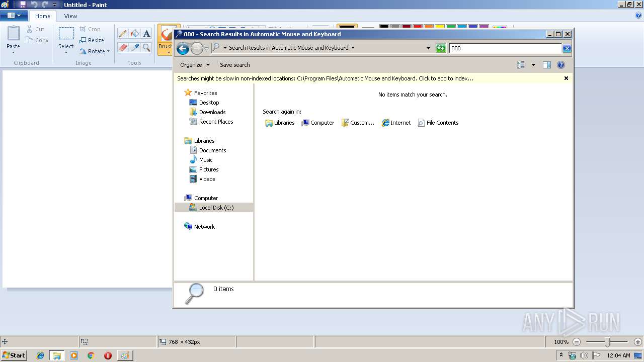Viewport: 644px width, 362px height.
Task: Search again in File Contents
Action: coord(438,123)
